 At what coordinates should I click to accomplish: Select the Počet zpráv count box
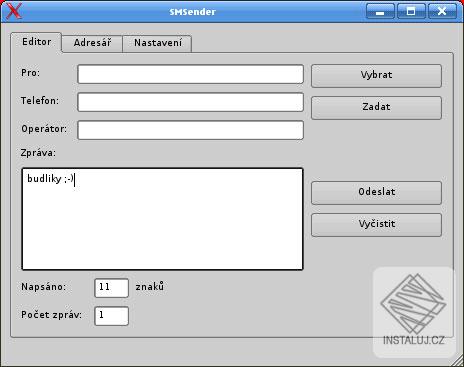pyautogui.click(x=111, y=316)
